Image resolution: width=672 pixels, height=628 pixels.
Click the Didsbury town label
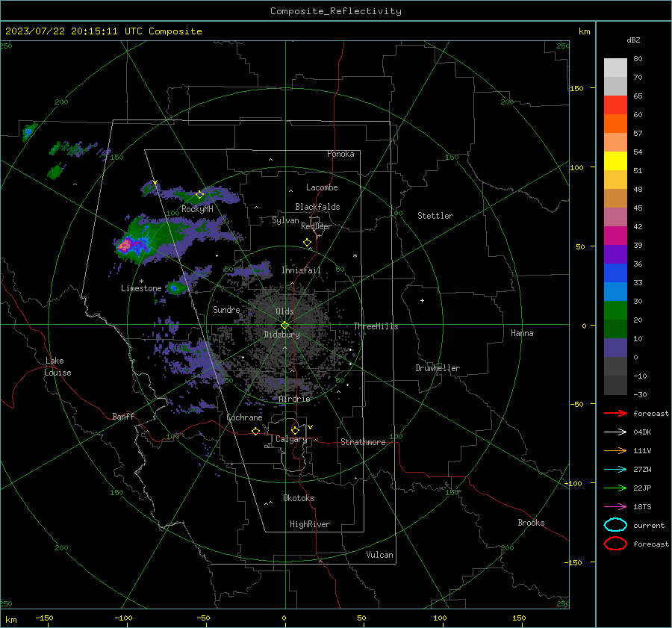[281, 335]
